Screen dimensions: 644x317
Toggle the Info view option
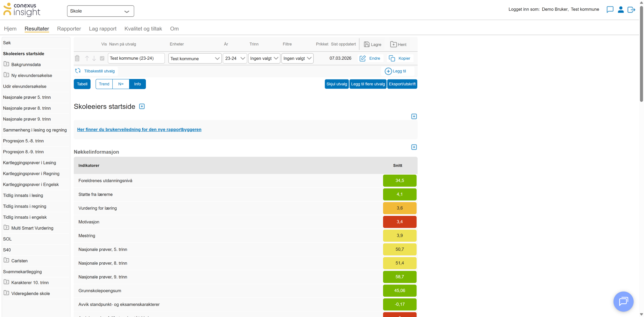click(x=137, y=84)
